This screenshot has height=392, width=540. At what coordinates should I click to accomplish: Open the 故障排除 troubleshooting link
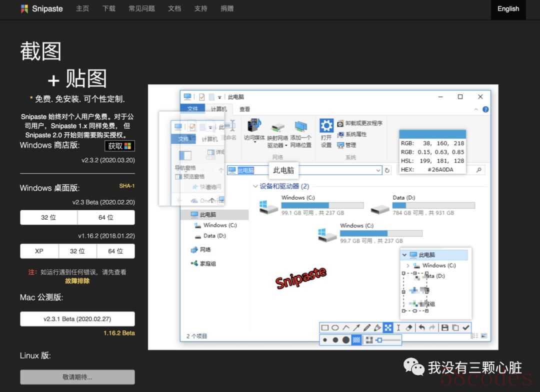point(77,281)
